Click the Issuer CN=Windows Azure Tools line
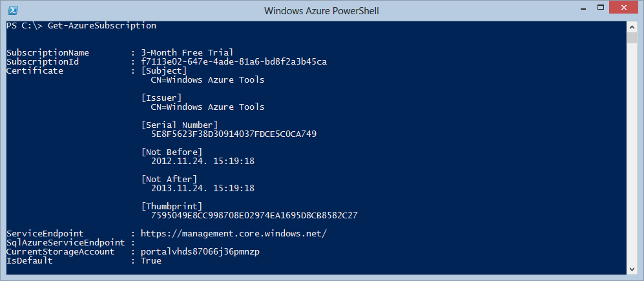This screenshot has height=281, width=644. click(x=208, y=107)
